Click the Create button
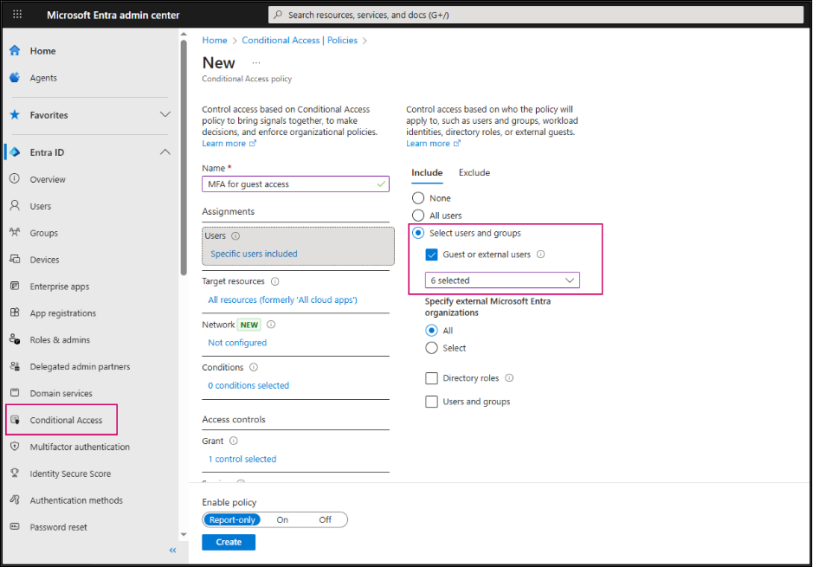The image size is (813, 567). 229,542
